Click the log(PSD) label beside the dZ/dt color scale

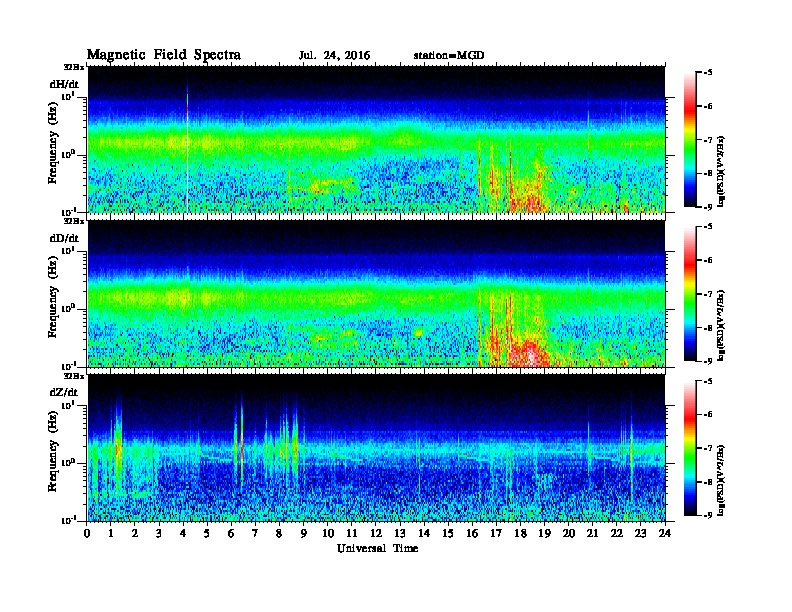click(721, 480)
